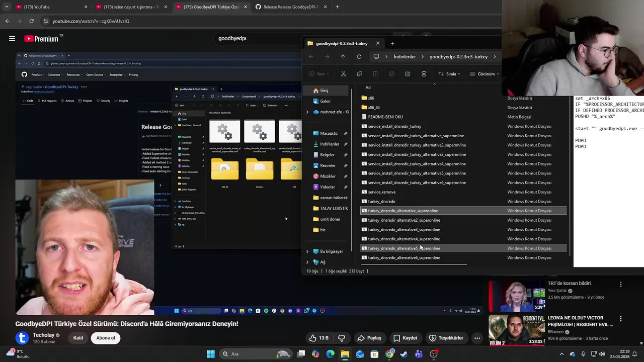This screenshot has width=644, height=362.
Task: Open the YouTube hamburger menu
Action: 12,38
